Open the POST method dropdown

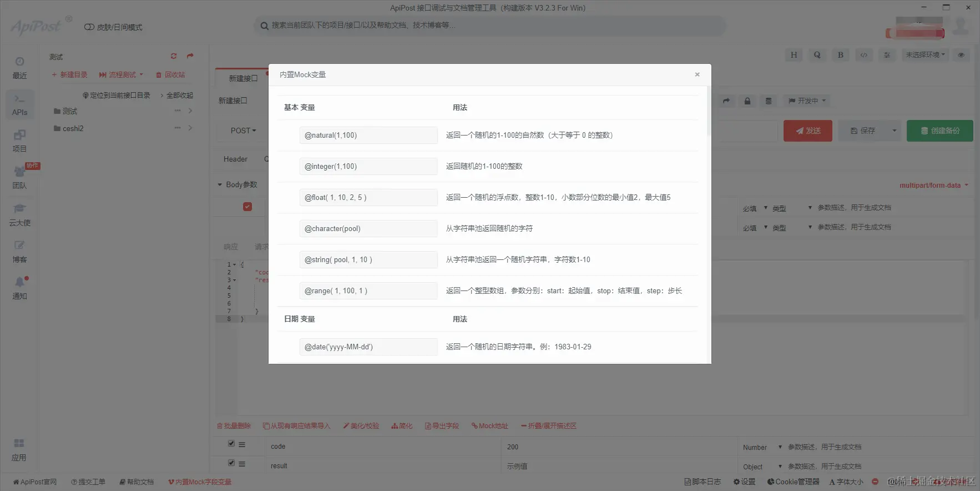243,131
